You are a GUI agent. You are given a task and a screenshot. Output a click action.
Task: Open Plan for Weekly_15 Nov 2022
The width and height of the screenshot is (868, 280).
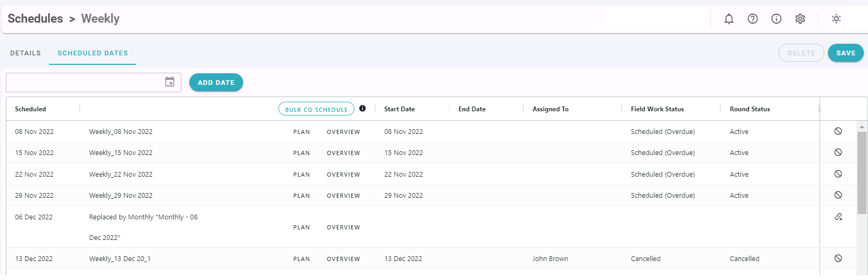pyautogui.click(x=302, y=153)
